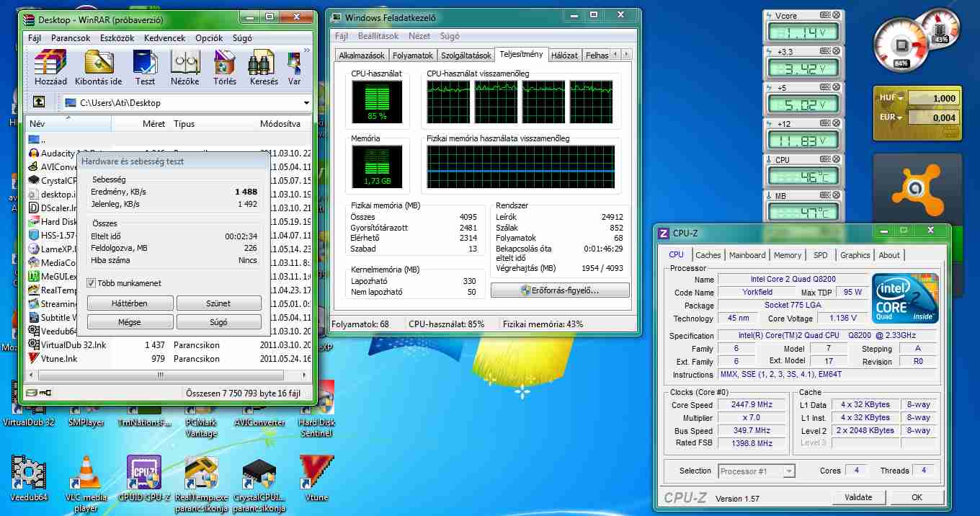Click the drive icon in WinRAR status bar

pos(32,393)
